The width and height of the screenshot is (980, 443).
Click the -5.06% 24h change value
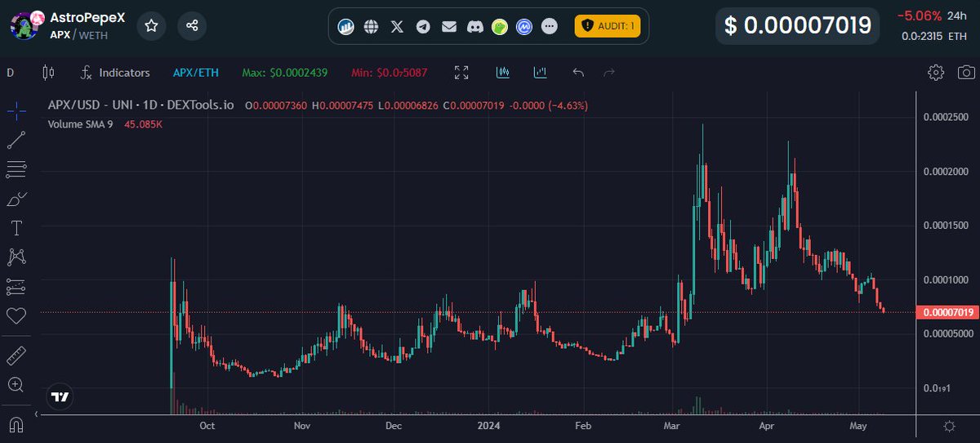tap(919, 16)
